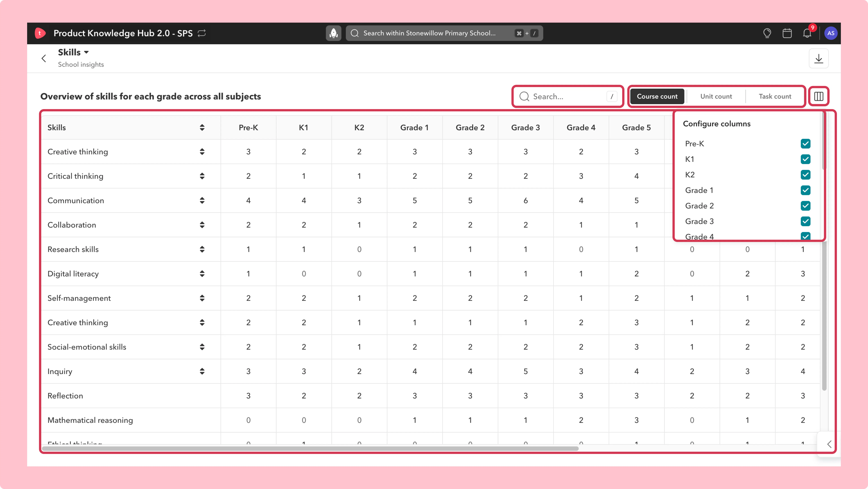Click the magnifier icon in global search

point(355,33)
